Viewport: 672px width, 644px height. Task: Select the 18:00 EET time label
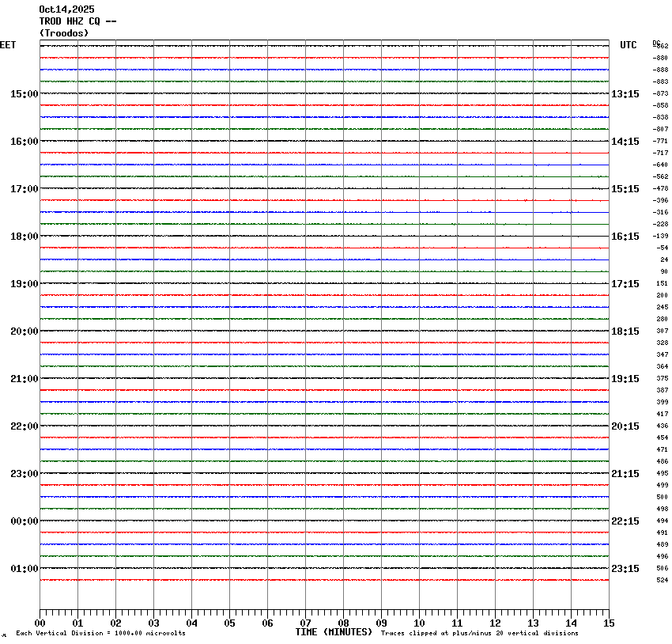click(x=24, y=237)
